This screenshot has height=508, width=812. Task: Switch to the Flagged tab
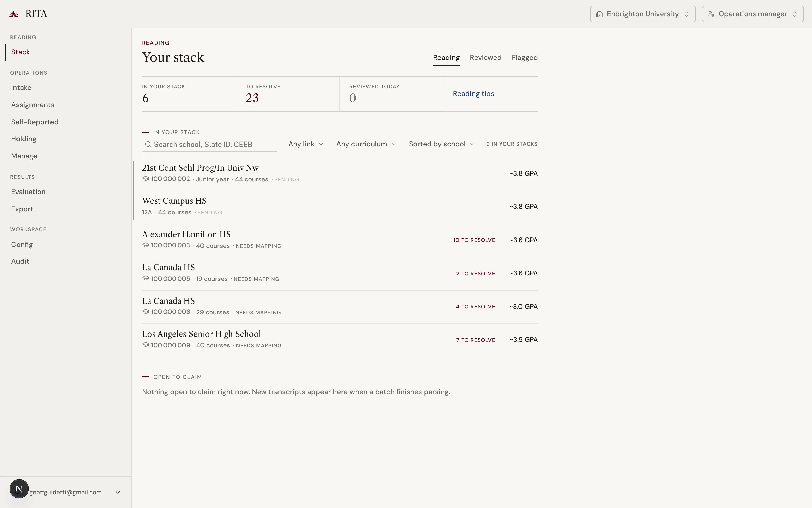[525, 58]
